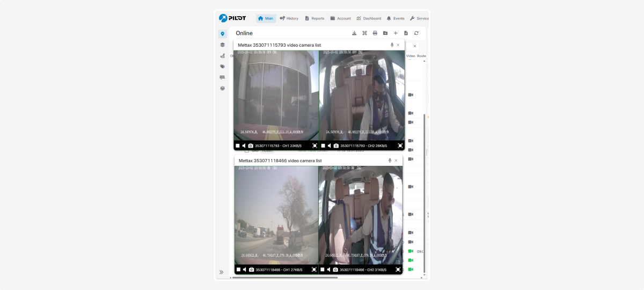Expand the left sidebar with double chevron
This screenshot has height=290, width=644.
point(221,272)
